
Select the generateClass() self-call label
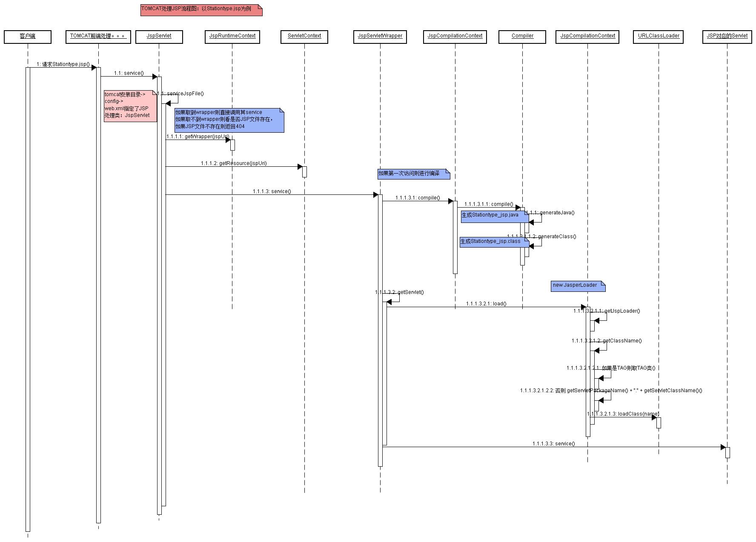(541, 237)
